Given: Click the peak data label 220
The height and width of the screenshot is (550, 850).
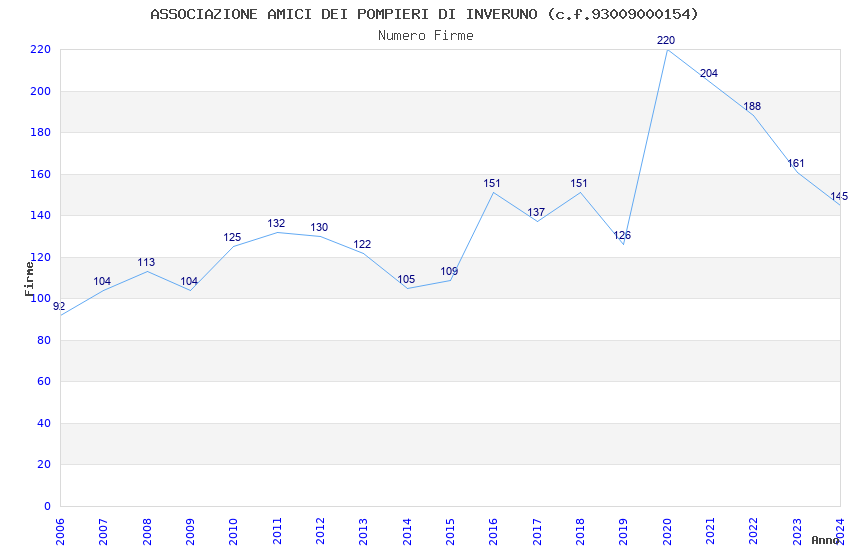Looking at the screenshot, I should tap(666, 41).
